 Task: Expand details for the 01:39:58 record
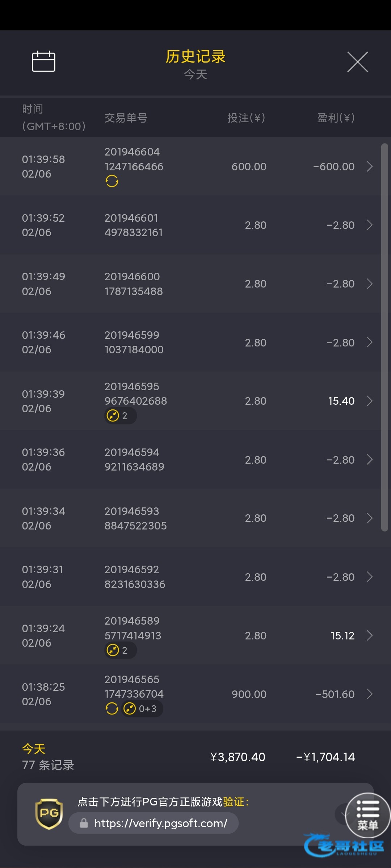[370, 166]
